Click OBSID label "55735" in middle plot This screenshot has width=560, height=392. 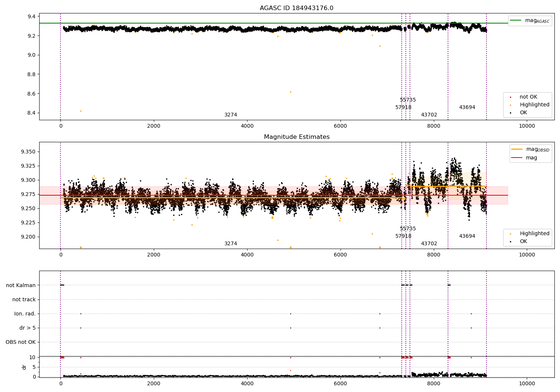pos(408,229)
